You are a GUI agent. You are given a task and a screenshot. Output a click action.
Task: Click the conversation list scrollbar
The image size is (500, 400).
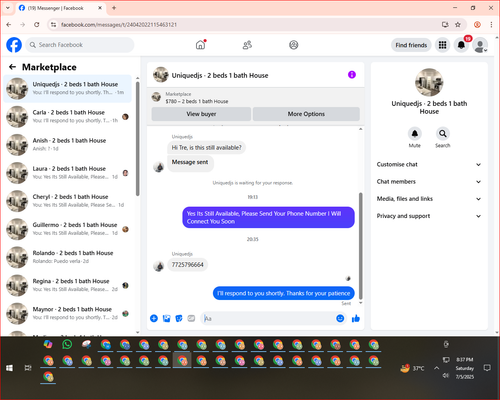tap(138, 138)
